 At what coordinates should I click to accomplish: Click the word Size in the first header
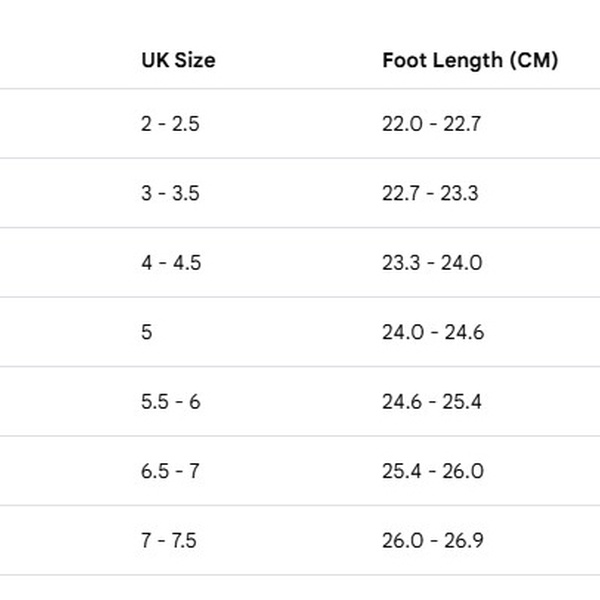(x=195, y=60)
